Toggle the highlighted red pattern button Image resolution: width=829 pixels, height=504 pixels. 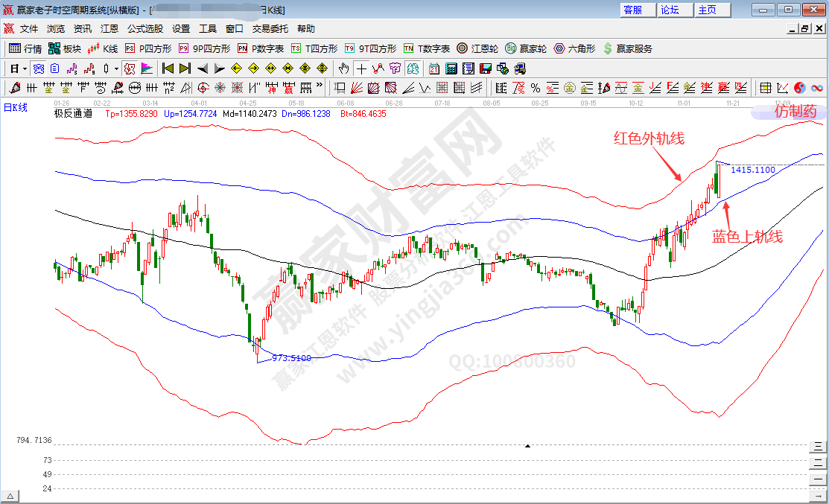coord(129,68)
